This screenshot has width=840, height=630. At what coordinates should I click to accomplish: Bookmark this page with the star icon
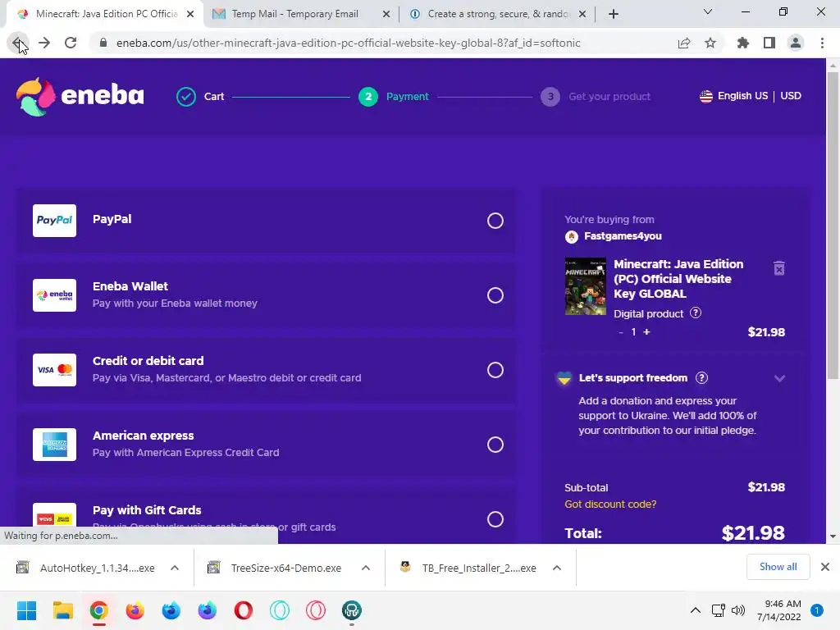coord(710,43)
